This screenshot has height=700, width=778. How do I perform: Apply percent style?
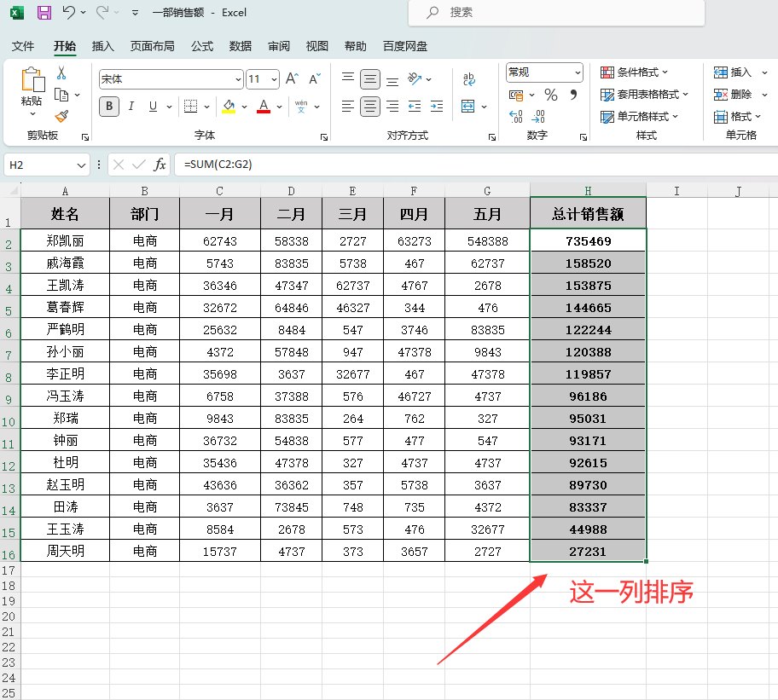pyautogui.click(x=551, y=95)
